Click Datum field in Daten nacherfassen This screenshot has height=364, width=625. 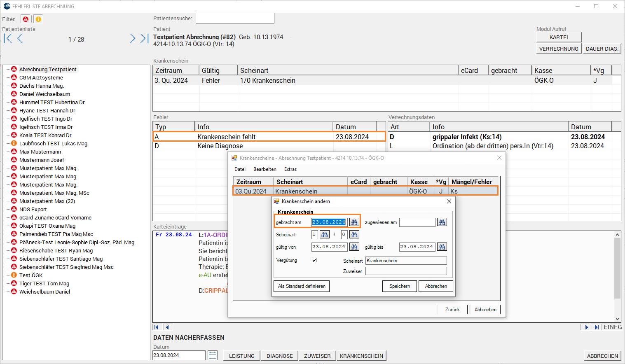179,355
